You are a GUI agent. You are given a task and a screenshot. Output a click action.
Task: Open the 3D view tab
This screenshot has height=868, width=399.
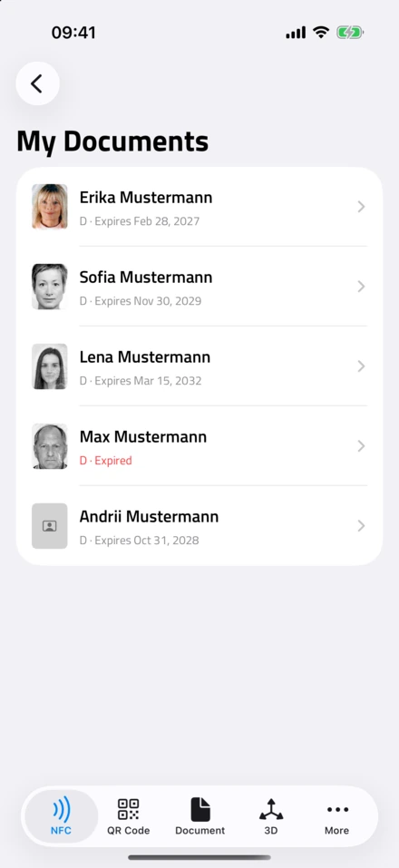pyautogui.click(x=270, y=816)
